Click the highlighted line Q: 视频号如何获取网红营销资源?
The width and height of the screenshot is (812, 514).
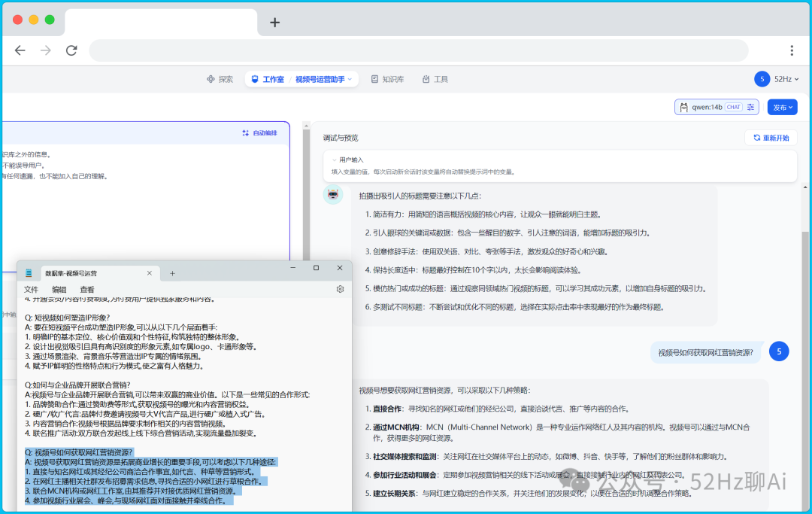79,452
